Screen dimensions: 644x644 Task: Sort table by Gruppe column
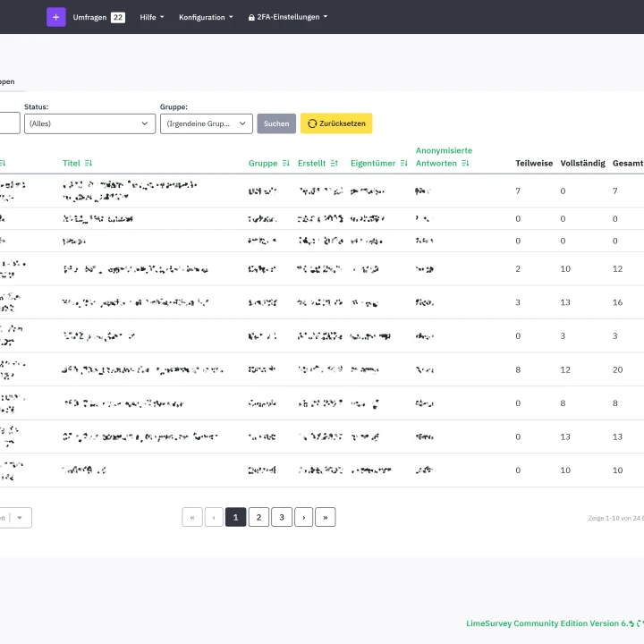[263, 164]
